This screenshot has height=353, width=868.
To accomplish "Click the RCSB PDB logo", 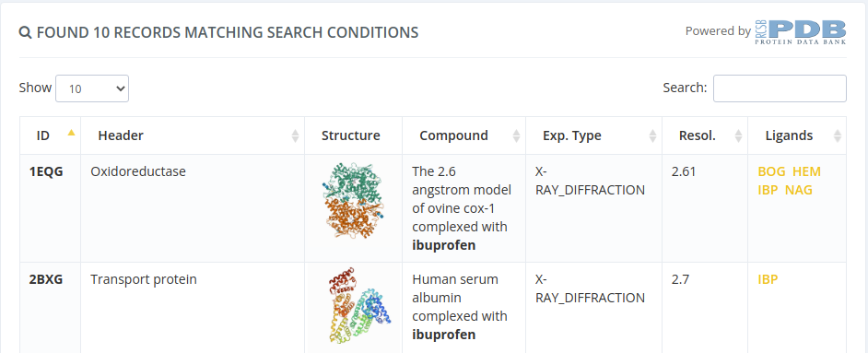I will [x=801, y=32].
